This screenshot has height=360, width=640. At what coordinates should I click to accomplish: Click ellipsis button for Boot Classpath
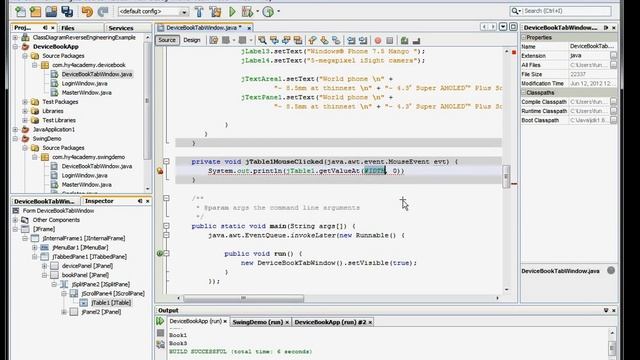[613, 120]
